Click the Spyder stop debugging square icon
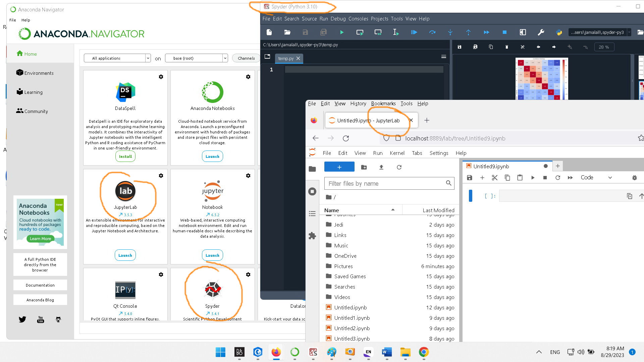 tap(504, 33)
